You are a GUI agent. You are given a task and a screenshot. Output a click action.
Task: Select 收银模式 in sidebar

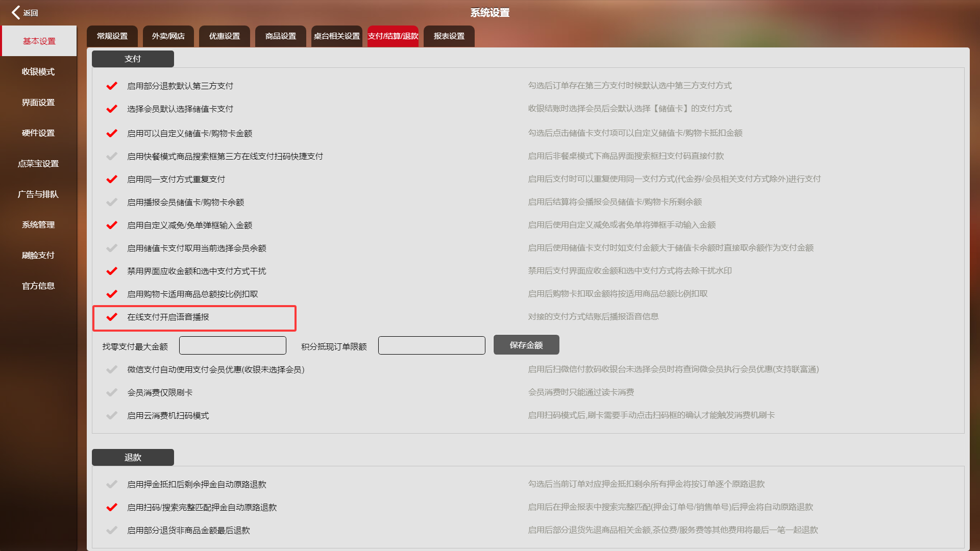point(38,71)
